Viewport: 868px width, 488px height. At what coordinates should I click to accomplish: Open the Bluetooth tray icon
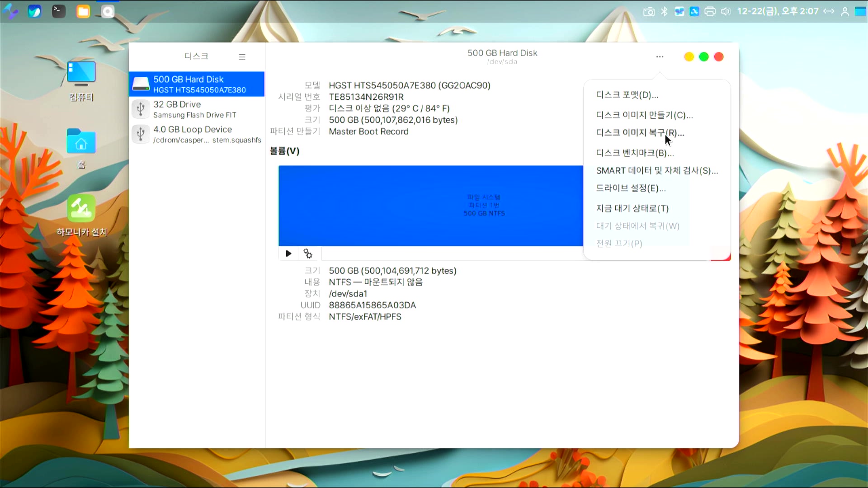tap(664, 11)
